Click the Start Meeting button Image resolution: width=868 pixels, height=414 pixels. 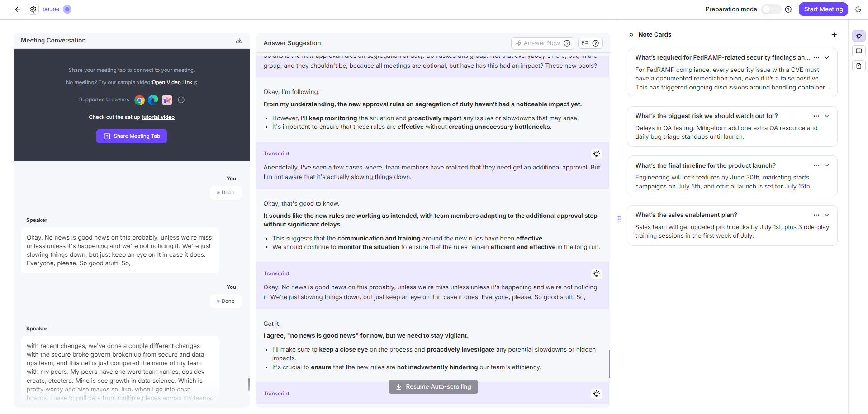823,9
